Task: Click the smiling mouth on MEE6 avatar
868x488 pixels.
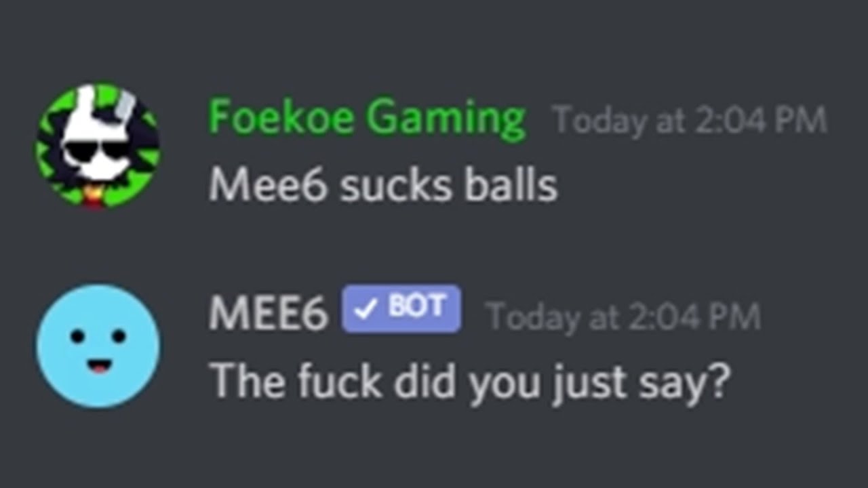Action: 98,367
